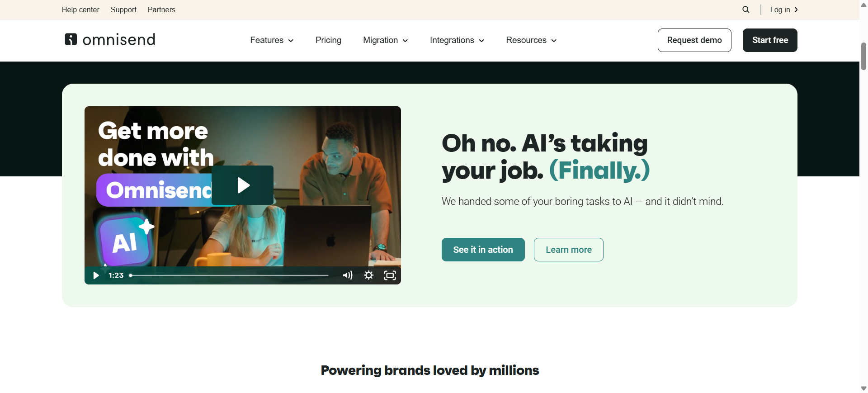Play the video with center play button

tap(243, 185)
